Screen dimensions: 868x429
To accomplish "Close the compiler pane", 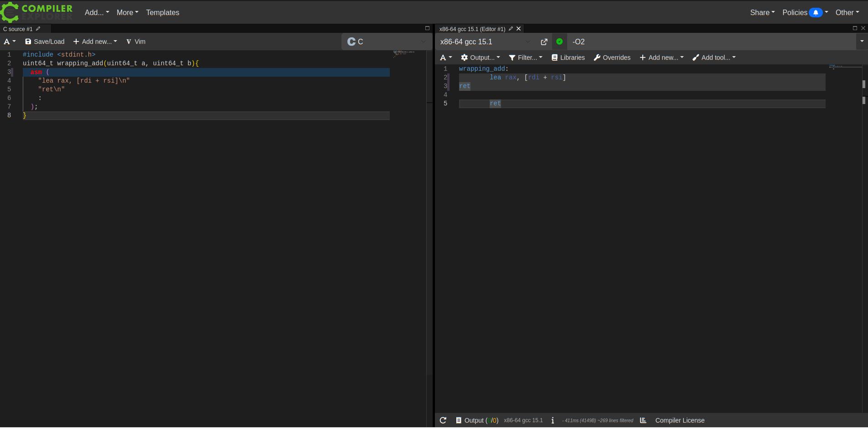I will (x=863, y=28).
